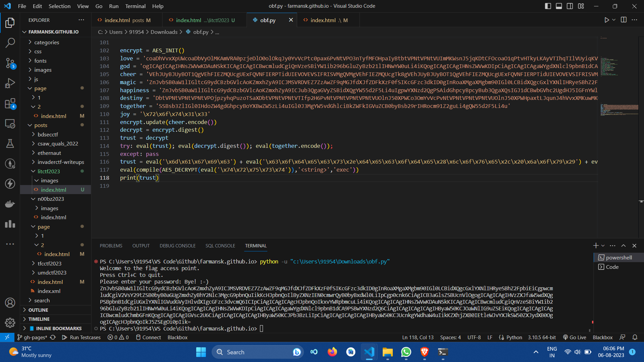Open the Selection menu
Viewport: 644px width, 362px height.
pyautogui.click(x=59, y=6)
